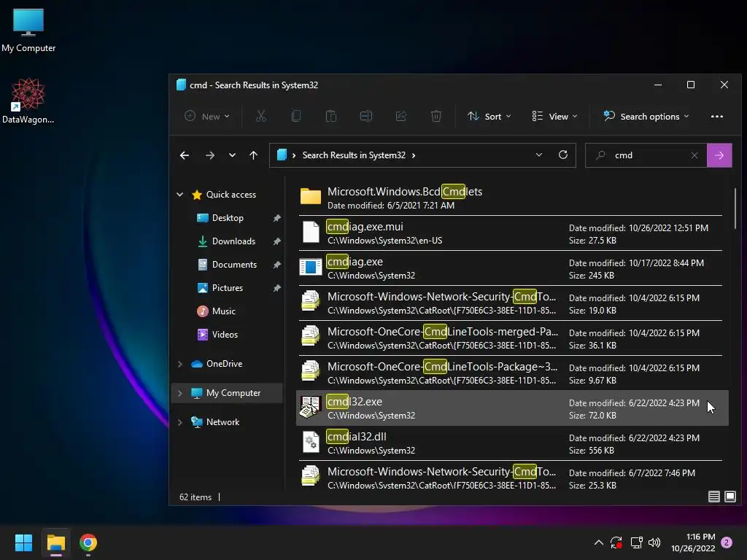Screen dimensions: 747x560
Task: Select the Microsoft.Windows.BcdCmdlets folder
Action: pyautogui.click(x=510, y=198)
